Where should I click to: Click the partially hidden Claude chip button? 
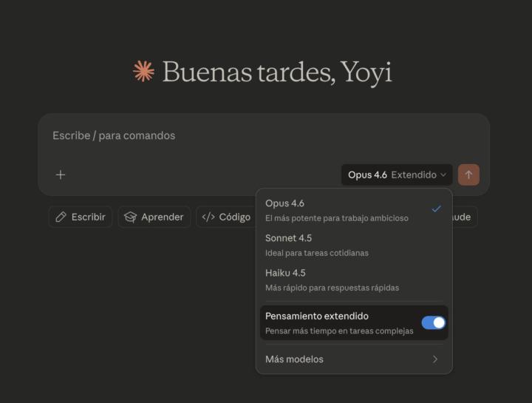click(465, 217)
